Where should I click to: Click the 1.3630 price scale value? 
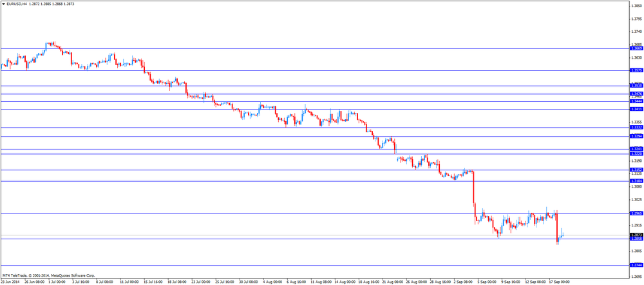click(x=637, y=57)
